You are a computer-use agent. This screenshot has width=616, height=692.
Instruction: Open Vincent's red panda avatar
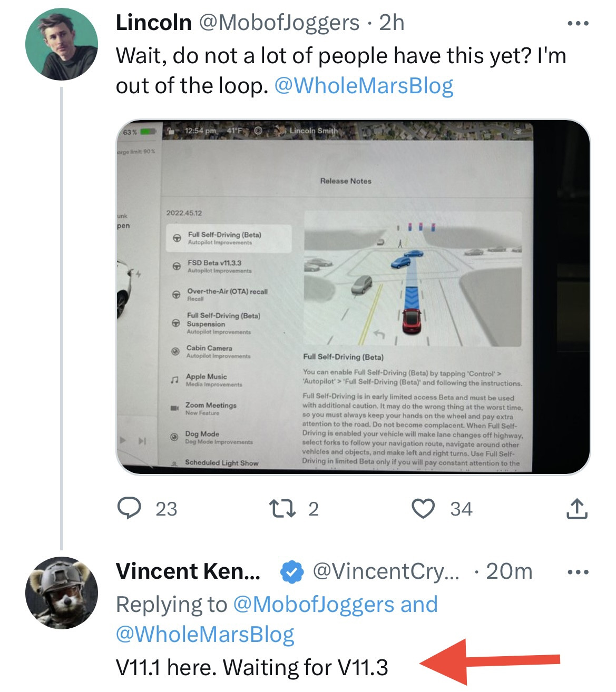[62, 592]
